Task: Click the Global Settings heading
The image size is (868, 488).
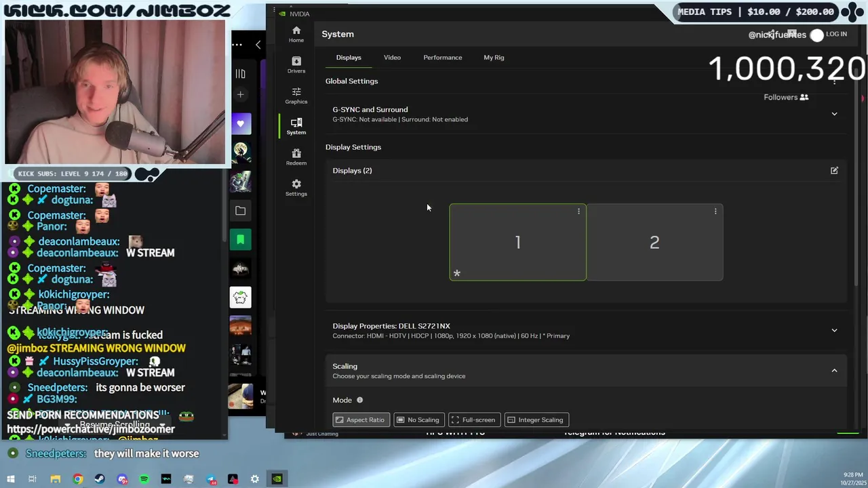Action: 351,81
